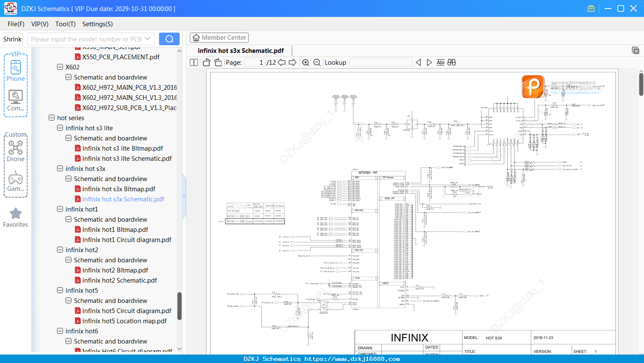Rotate the page counterclockwise
Viewport: 644px width, 363px height.
[206, 62]
